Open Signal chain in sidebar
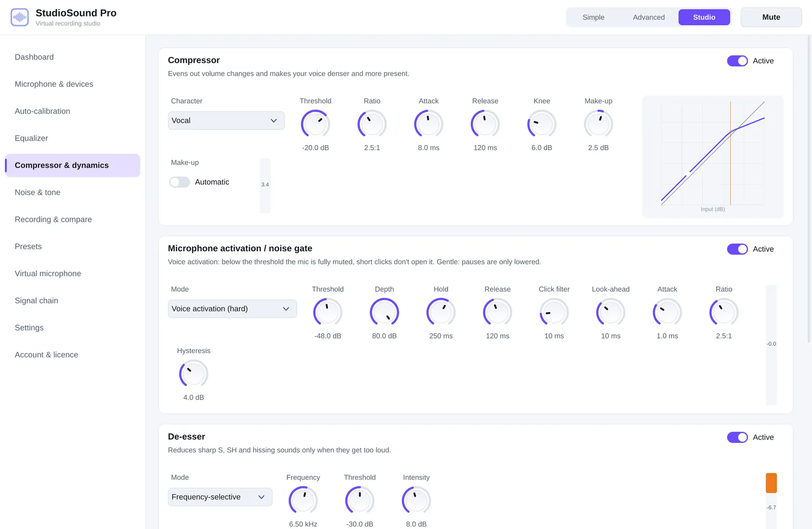The height and width of the screenshot is (529, 812). pos(73,301)
